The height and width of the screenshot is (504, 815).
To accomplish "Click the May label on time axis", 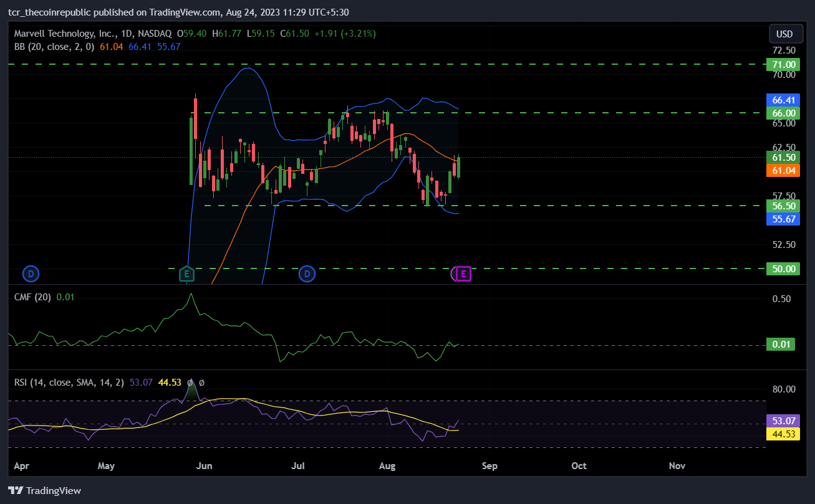I will pos(107,465).
